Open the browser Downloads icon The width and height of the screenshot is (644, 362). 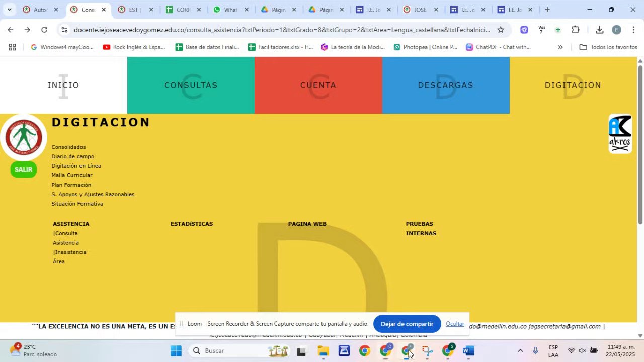pos(599,30)
